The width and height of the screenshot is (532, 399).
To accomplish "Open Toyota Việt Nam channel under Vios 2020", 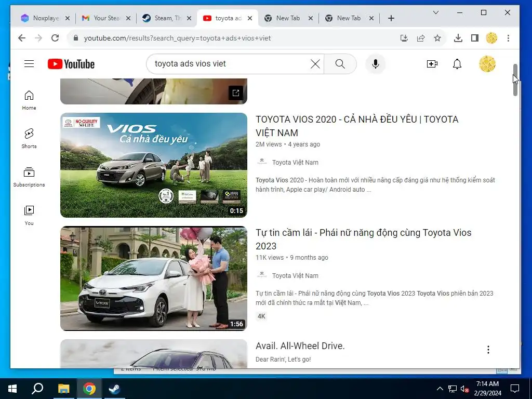I will point(295,163).
